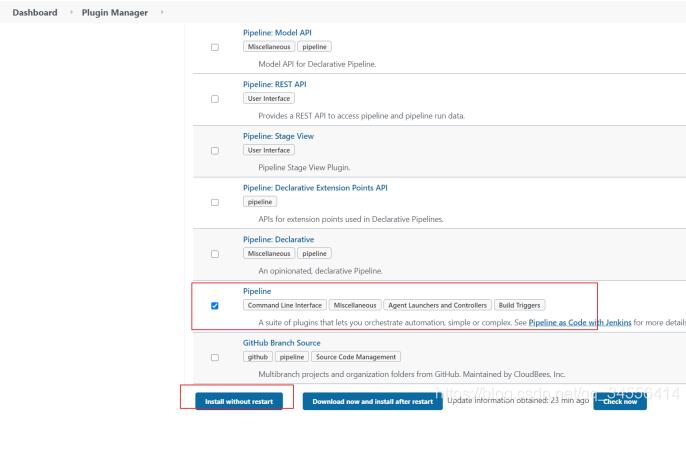The image size is (686, 451).
Task: Open Plugin Manager breadcrumb
Action: pos(115,12)
